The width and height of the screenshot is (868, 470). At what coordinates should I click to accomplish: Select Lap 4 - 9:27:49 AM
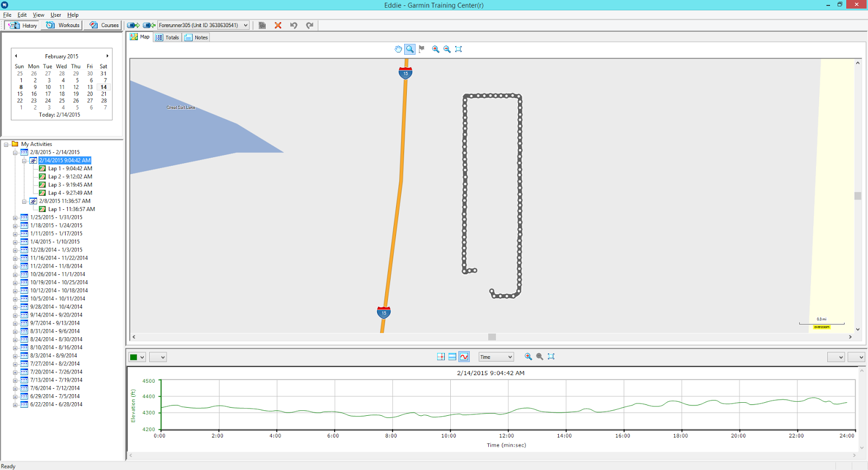pyautogui.click(x=70, y=193)
